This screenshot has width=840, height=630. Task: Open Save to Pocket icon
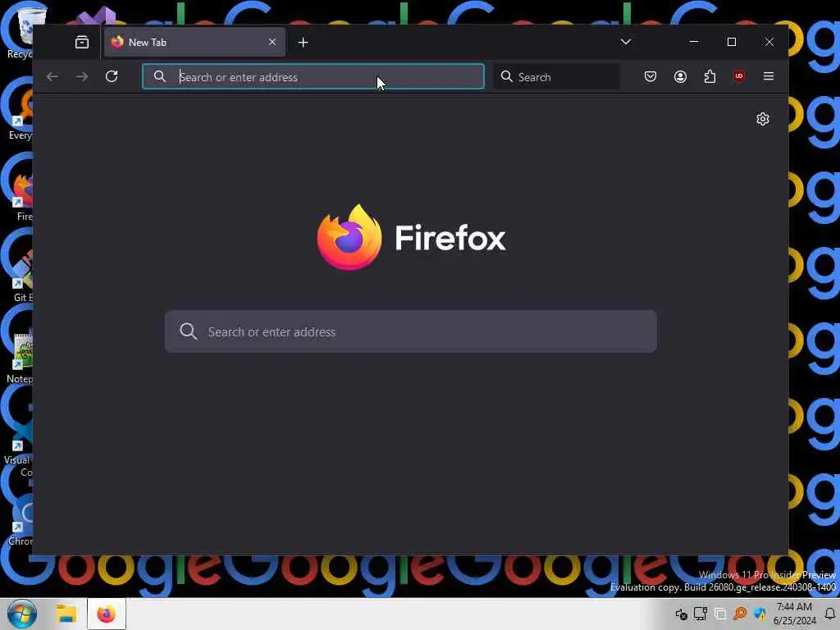point(651,76)
